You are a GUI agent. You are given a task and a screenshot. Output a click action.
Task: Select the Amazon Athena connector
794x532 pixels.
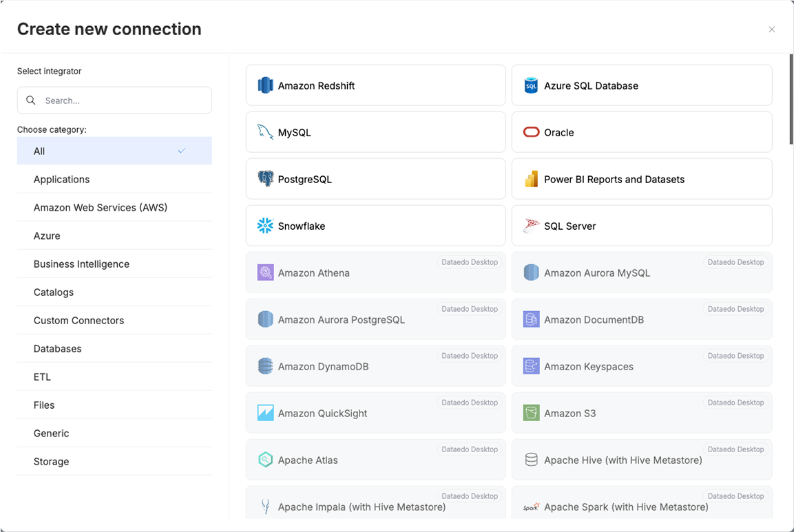375,273
